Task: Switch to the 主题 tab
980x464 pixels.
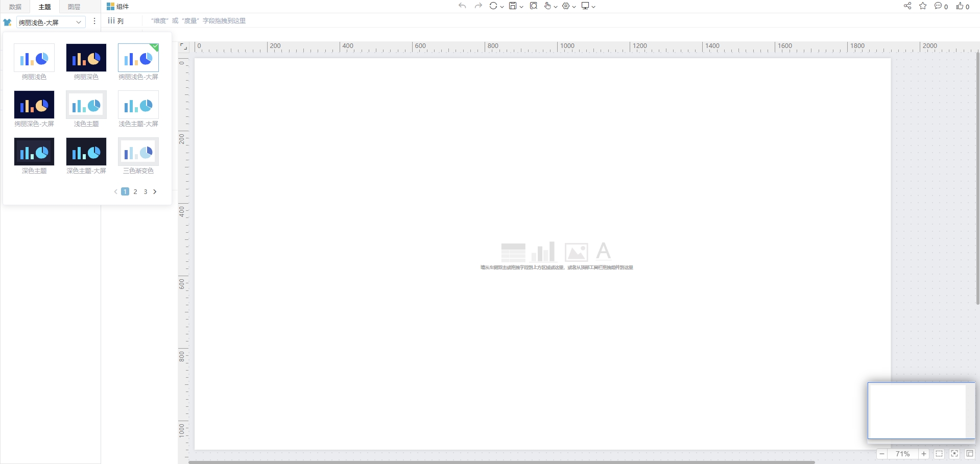Action: [x=45, y=7]
